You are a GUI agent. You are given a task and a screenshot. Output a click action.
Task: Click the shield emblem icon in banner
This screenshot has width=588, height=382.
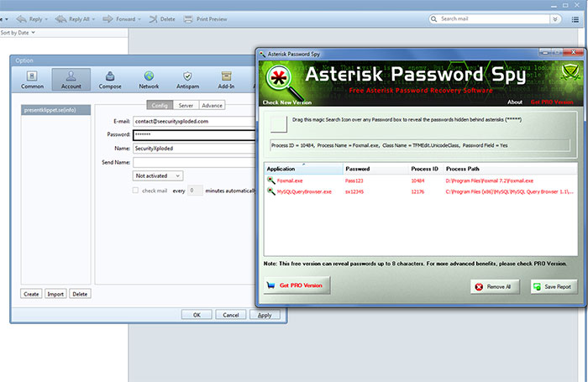pos(570,72)
